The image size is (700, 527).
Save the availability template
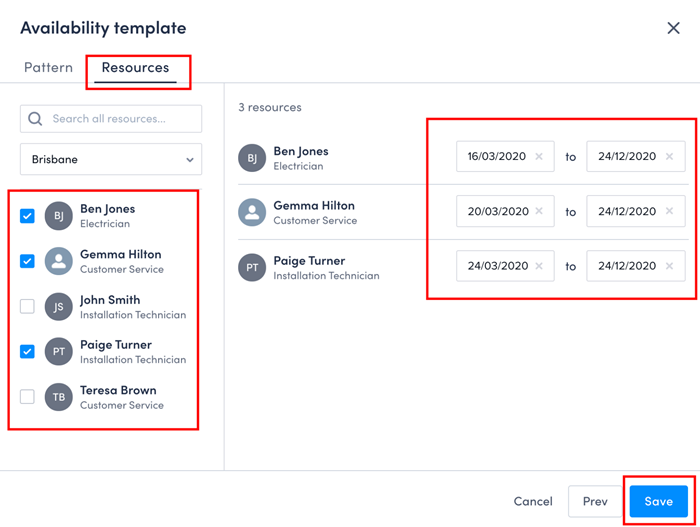[x=658, y=501]
